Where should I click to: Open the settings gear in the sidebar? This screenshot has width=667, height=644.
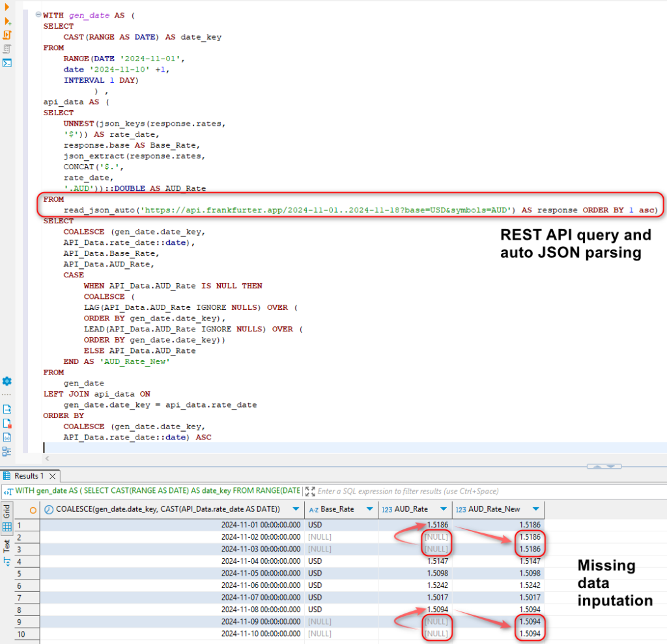click(x=8, y=381)
